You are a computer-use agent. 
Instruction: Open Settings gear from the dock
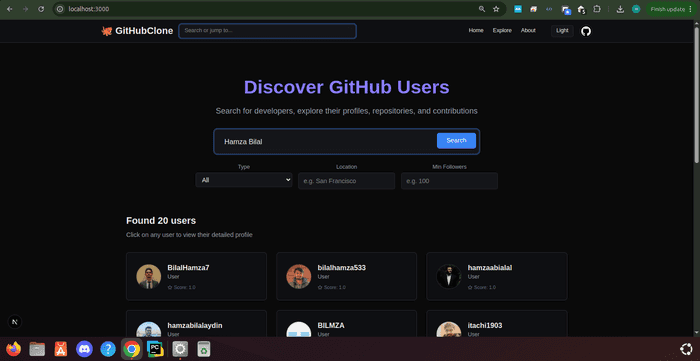tap(180, 349)
